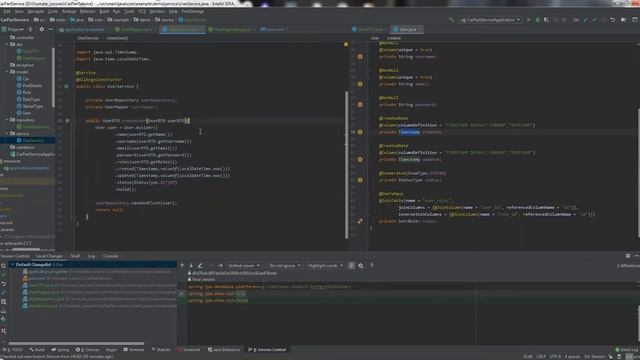Open the TODO tool window button
The height and width of the screenshot is (360, 640).
coord(13,350)
